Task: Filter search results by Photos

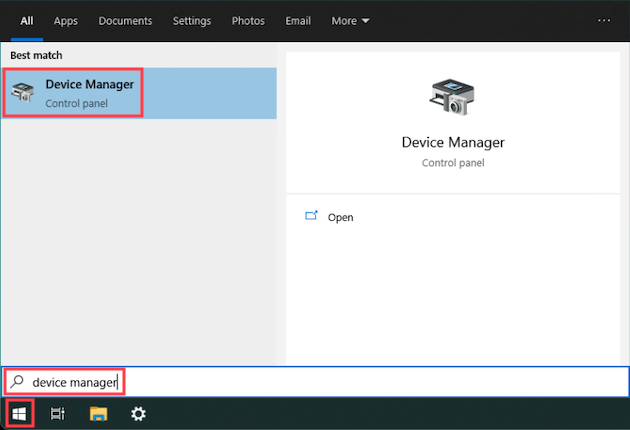Action: pyautogui.click(x=248, y=20)
